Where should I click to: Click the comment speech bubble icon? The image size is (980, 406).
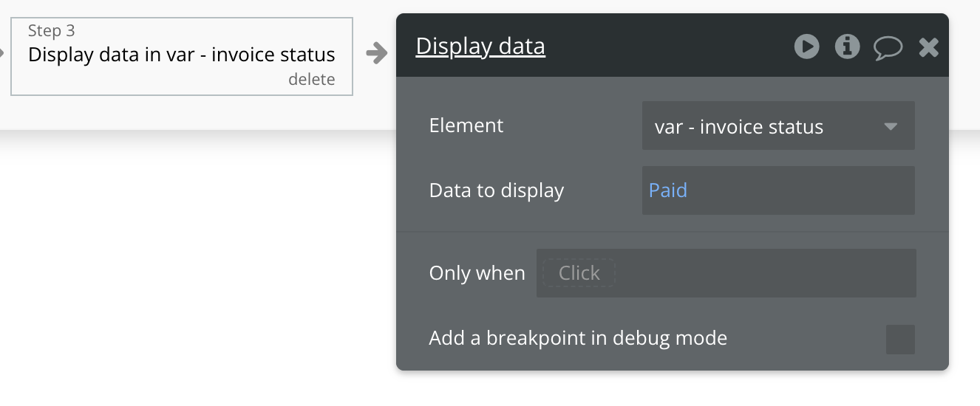tap(888, 48)
